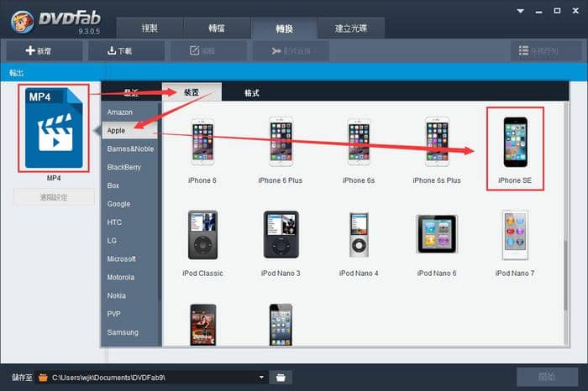
Task: Switch to the 最近 recent tab
Action: coord(131,92)
